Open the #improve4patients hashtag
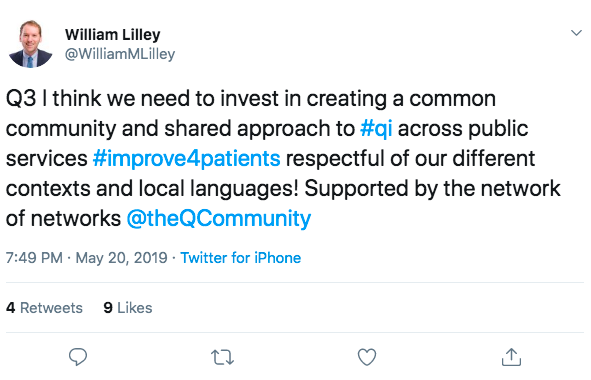The width and height of the screenshot is (591, 380). click(187, 158)
